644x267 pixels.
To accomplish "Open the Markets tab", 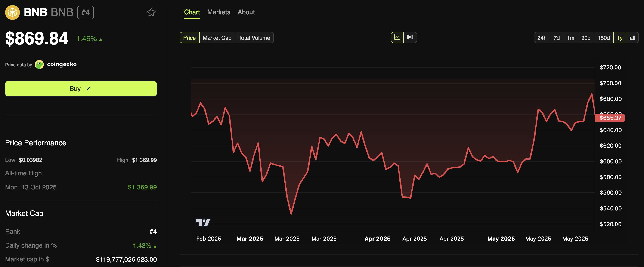I will [x=219, y=12].
